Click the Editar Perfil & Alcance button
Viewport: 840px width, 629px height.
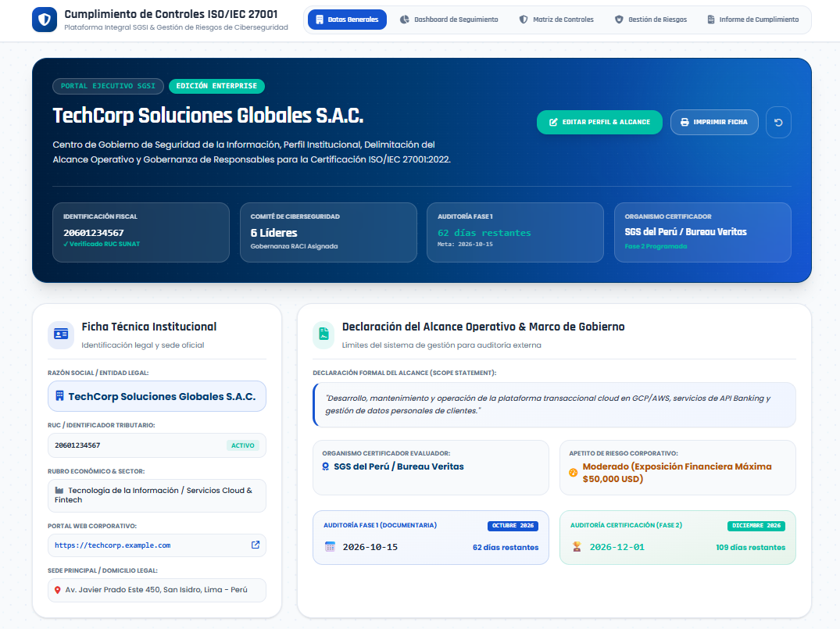click(599, 122)
